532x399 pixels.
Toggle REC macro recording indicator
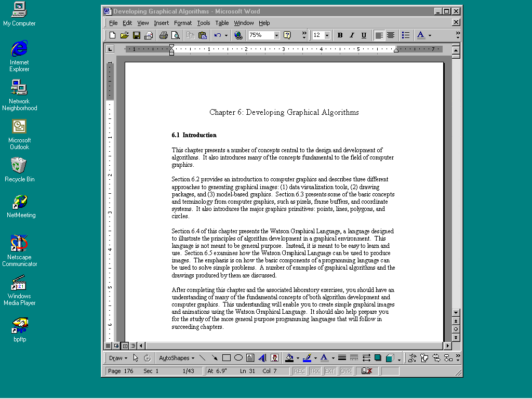coord(299,371)
